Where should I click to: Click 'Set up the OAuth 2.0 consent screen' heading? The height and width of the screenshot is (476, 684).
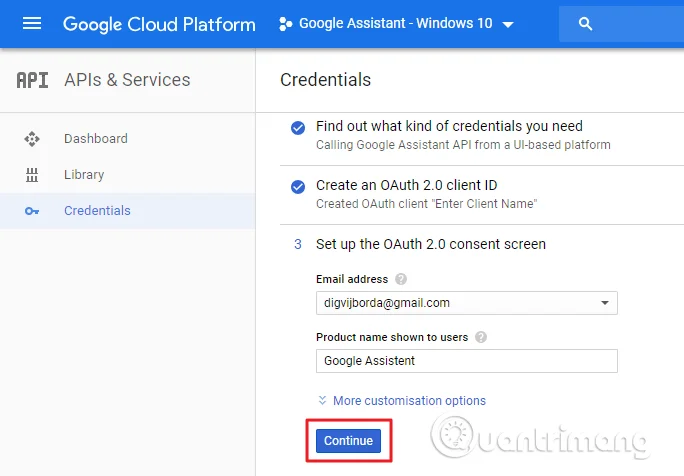tap(431, 244)
